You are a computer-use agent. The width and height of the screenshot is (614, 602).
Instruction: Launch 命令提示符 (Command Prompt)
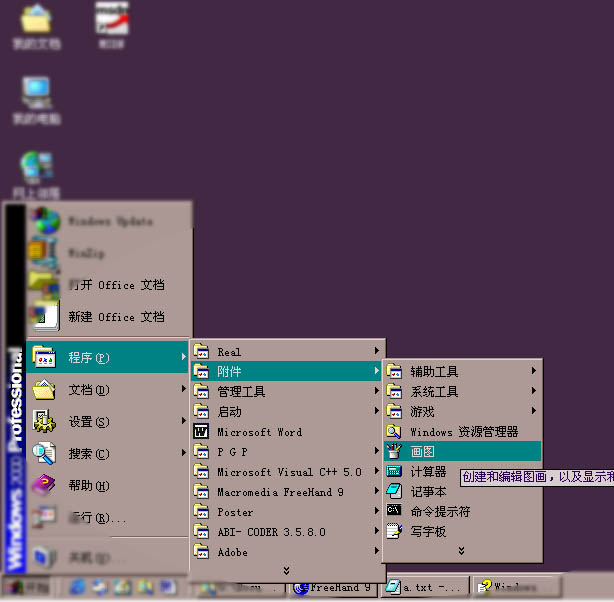tap(439, 512)
